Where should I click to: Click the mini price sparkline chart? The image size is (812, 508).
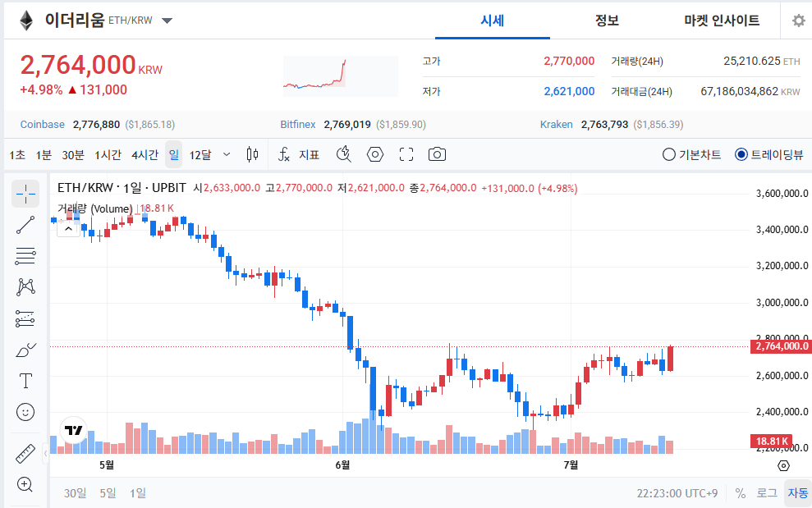(340, 76)
